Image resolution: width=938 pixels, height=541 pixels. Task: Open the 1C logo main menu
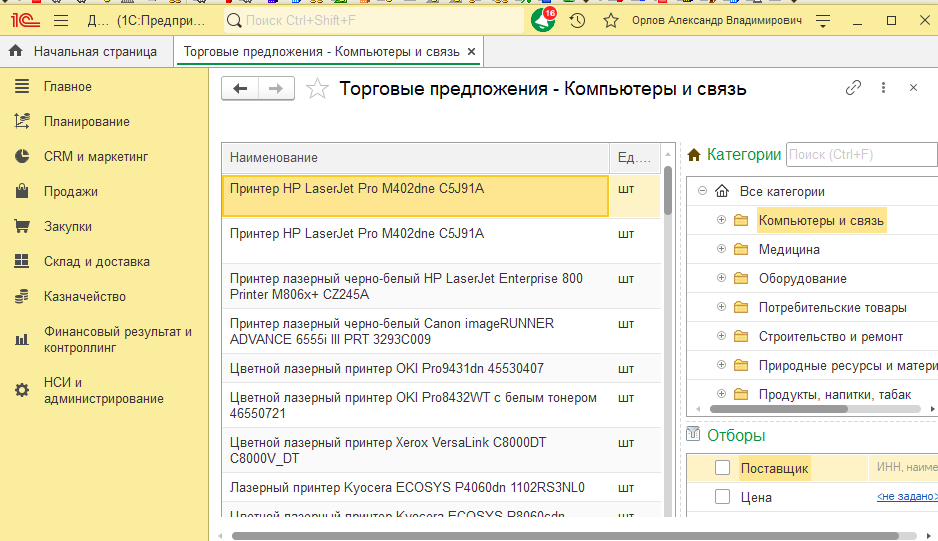point(25,20)
